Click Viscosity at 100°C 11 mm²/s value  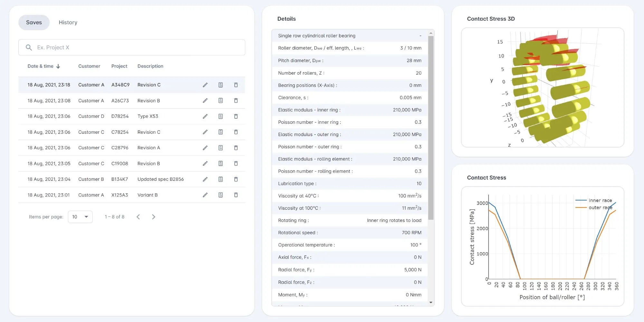[x=412, y=208]
